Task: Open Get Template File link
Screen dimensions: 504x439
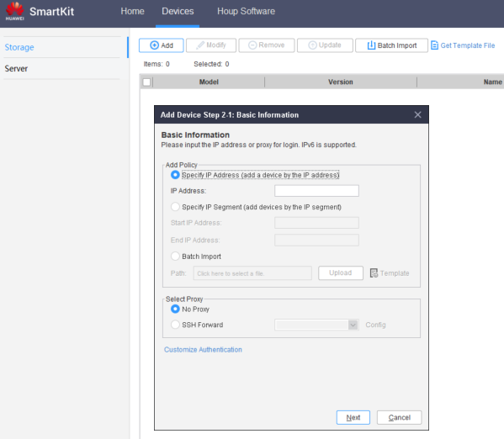Action: click(463, 45)
